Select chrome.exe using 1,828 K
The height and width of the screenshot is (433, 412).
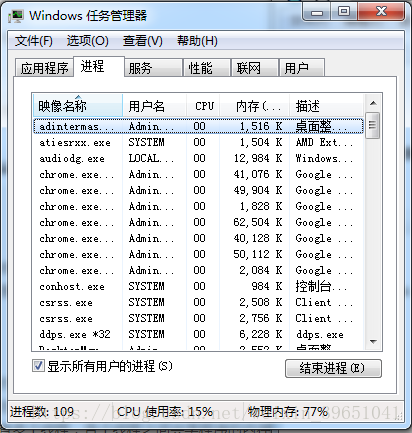point(198,206)
